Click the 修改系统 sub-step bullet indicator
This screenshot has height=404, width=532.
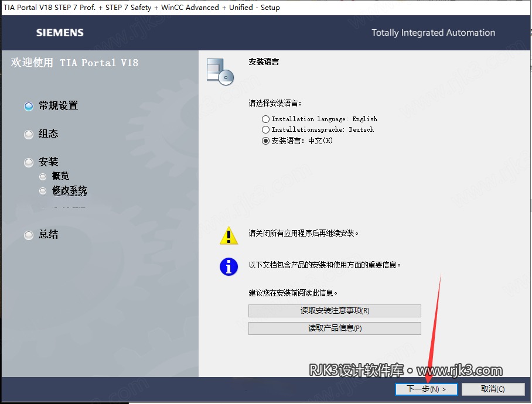click(43, 191)
